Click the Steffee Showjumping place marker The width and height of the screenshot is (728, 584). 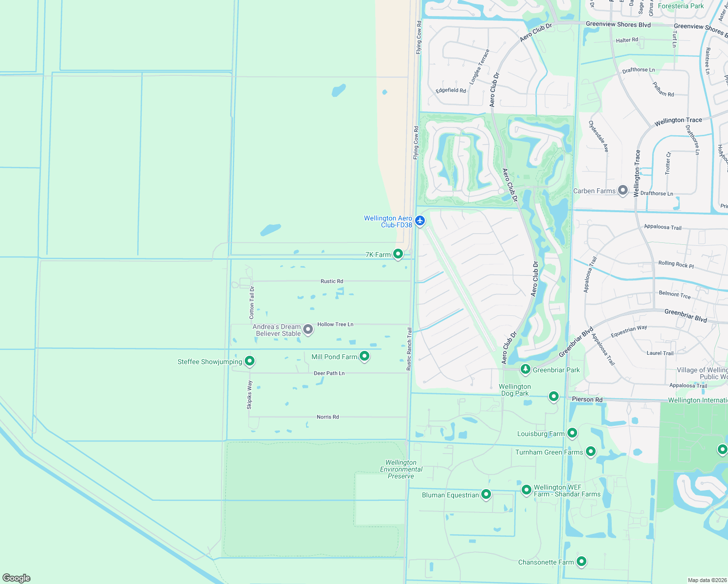[250, 361]
